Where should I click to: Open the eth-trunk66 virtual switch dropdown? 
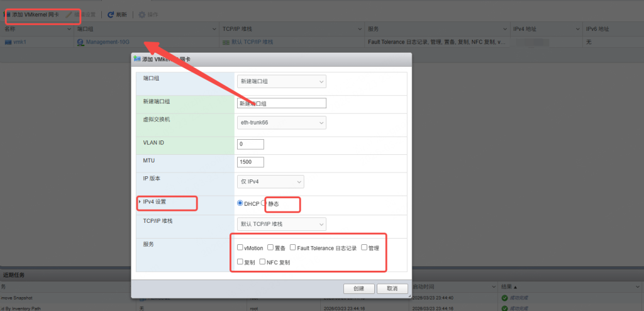(x=281, y=122)
